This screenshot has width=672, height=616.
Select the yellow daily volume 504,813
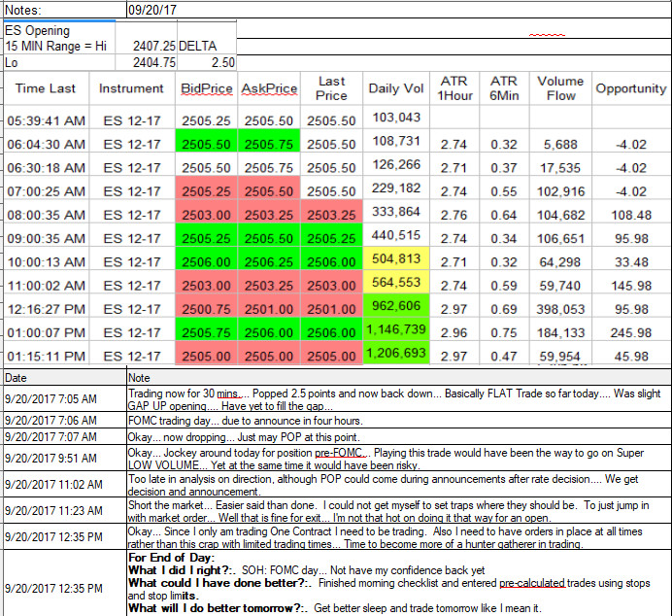396,258
